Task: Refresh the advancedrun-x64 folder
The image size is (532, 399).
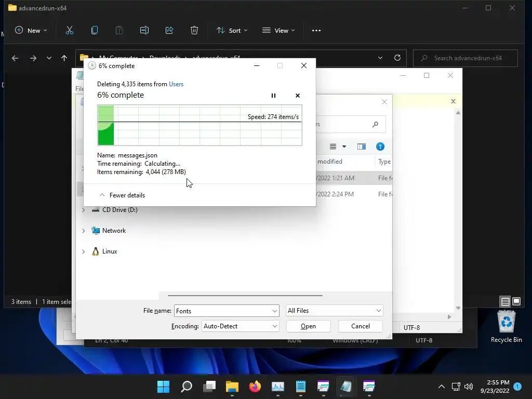Action: pos(397,58)
